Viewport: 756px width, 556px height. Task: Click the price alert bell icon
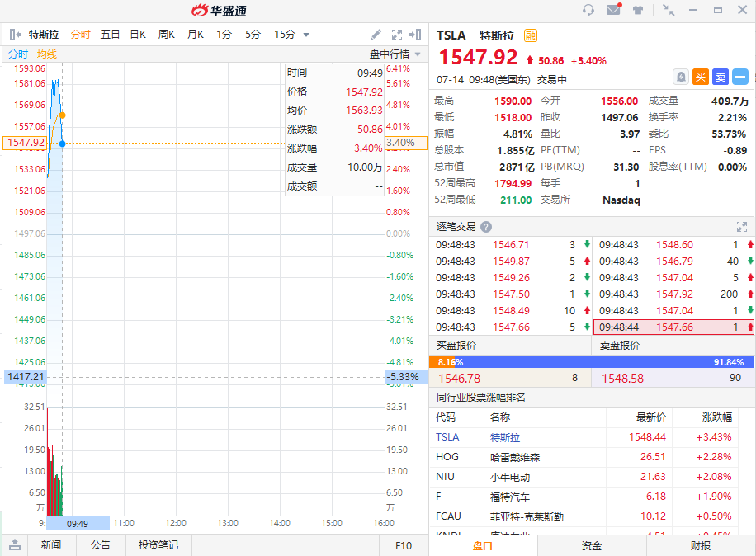[681, 77]
